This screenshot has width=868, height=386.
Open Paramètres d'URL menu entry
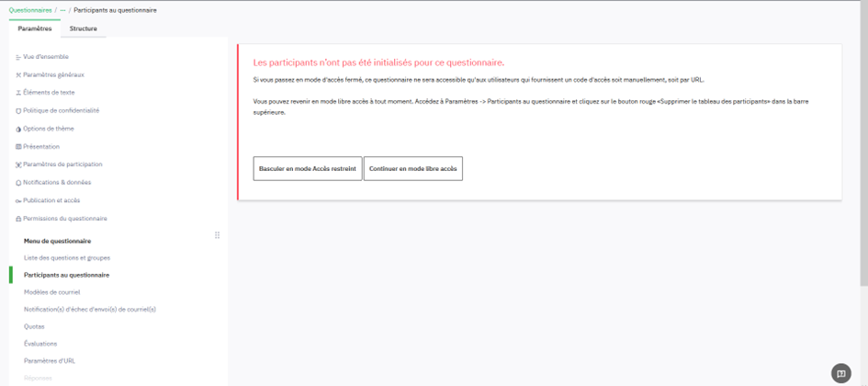click(50, 361)
